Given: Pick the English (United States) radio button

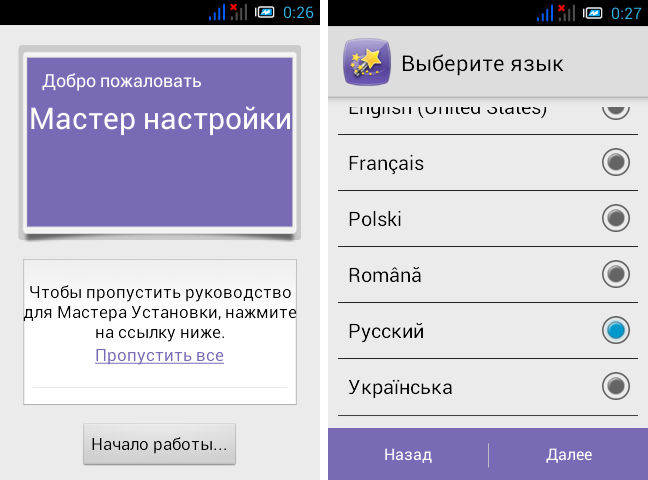Looking at the screenshot, I should (x=616, y=108).
